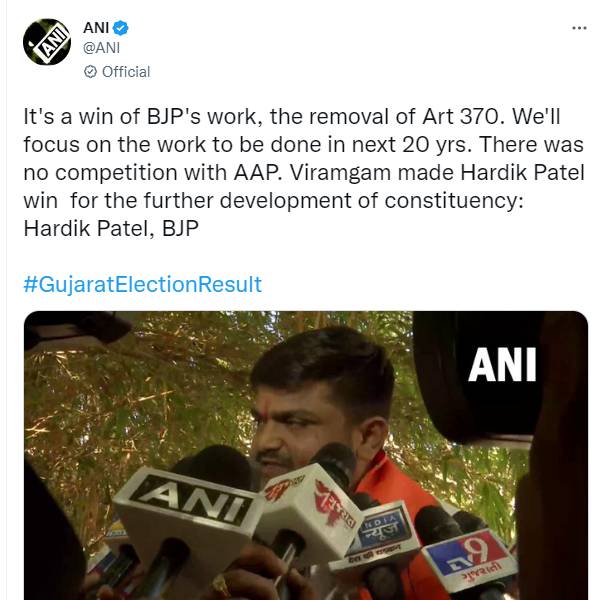Open the #GujaratElectionResult hashtag
The height and width of the screenshot is (600, 600).
click(142, 284)
